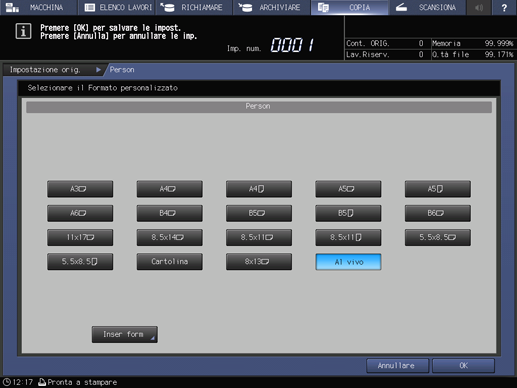The image size is (517, 388).
Task: Open help with the question mark icon
Action: pyautogui.click(x=504, y=7)
